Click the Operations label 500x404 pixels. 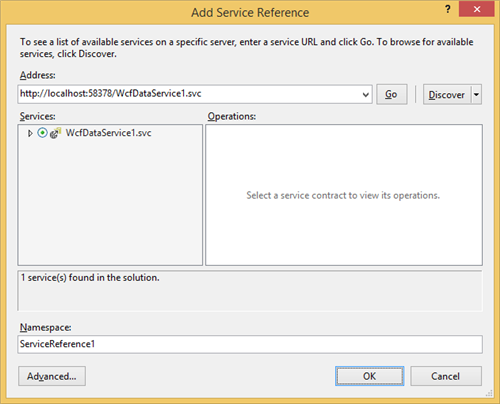[x=232, y=116]
